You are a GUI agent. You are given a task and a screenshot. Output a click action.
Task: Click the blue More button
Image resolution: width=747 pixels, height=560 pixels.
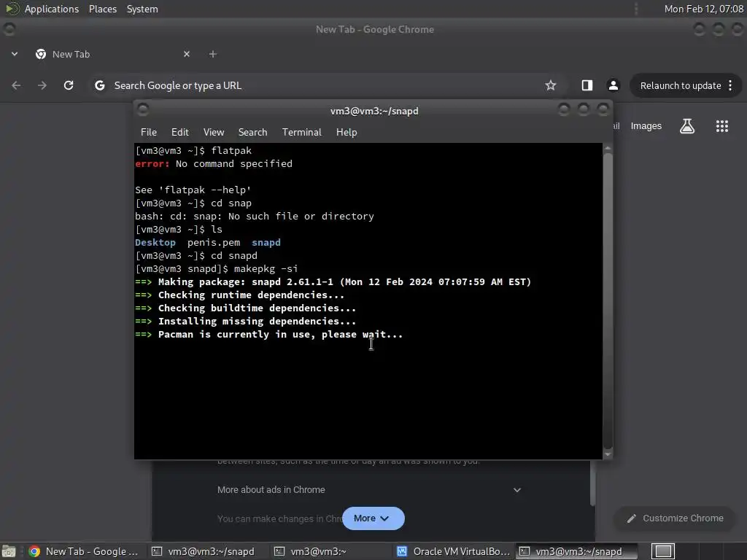pyautogui.click(x=373, y=518)
